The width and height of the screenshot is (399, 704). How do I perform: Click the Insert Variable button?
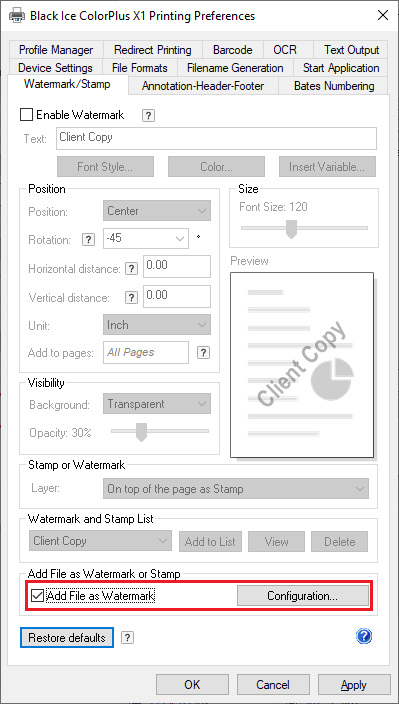[327, 167]
